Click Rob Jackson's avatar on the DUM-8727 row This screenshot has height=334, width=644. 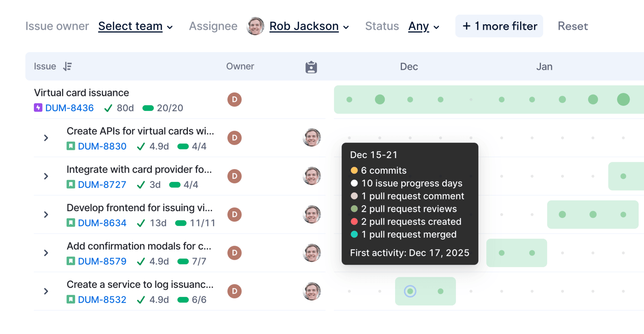pyautogui.click(x=312, y=176)
